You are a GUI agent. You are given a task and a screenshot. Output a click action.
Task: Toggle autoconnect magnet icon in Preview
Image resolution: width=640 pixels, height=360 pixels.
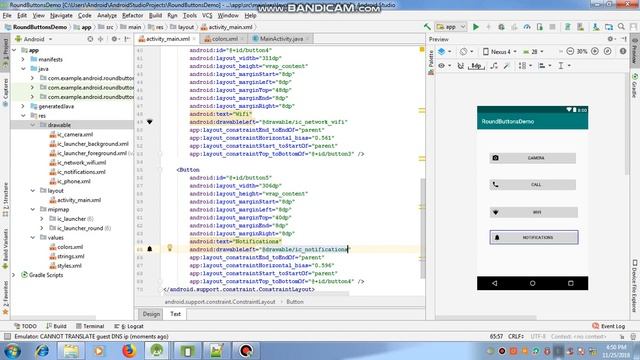coord(461,66)
